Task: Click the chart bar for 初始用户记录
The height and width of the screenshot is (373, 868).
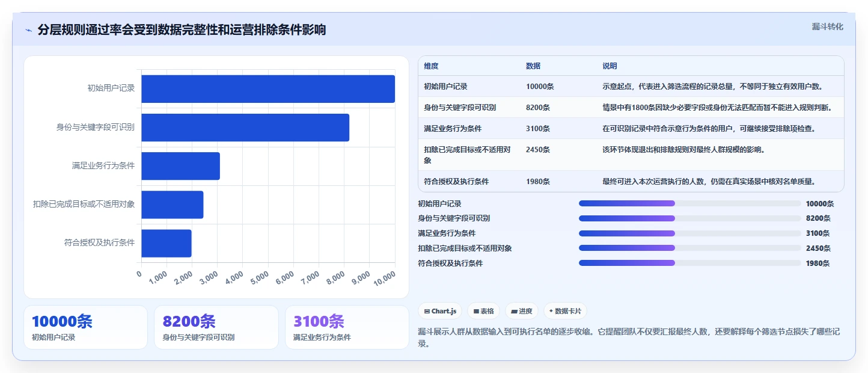Action: (x=268, y=89)
